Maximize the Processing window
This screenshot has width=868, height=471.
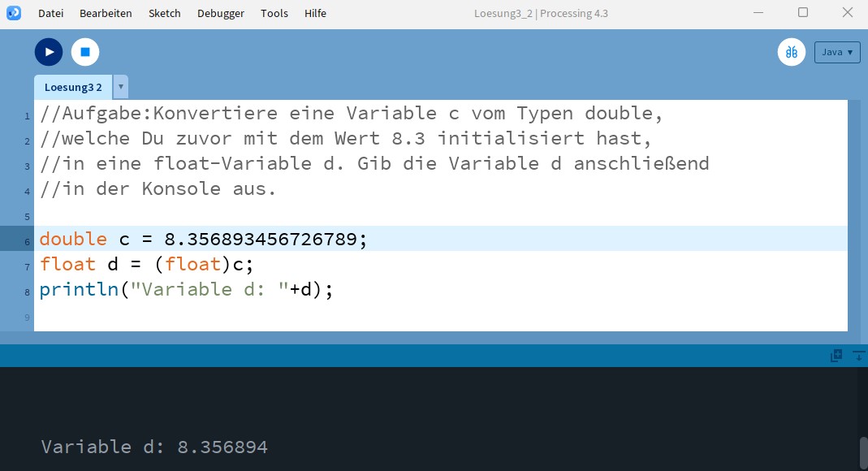tap(802, 12)
